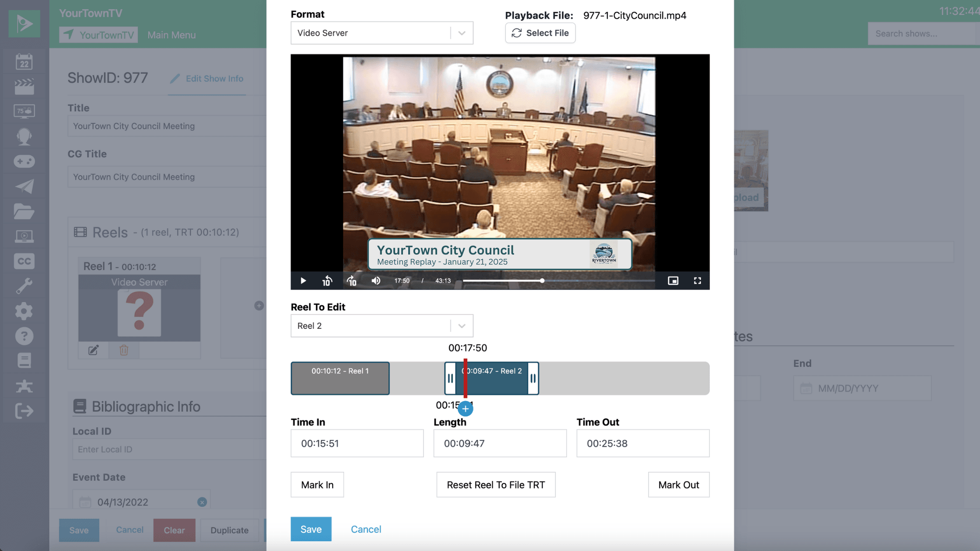Image resolution: width=980 pixels, height=551 pixels.
Task: Save the reel edits in dialog
Action: click(311, 529)
